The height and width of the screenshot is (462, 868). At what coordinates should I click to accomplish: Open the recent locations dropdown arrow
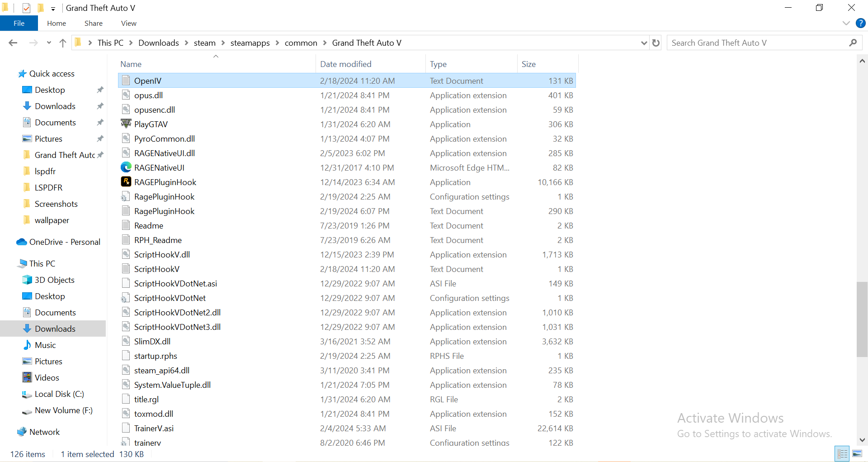pos(49,43)
